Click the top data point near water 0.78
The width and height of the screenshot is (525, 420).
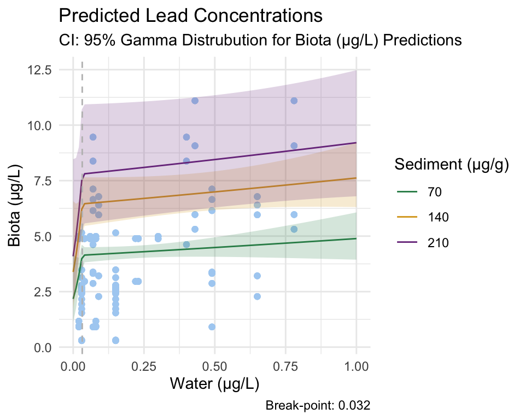tap(294, 101)
